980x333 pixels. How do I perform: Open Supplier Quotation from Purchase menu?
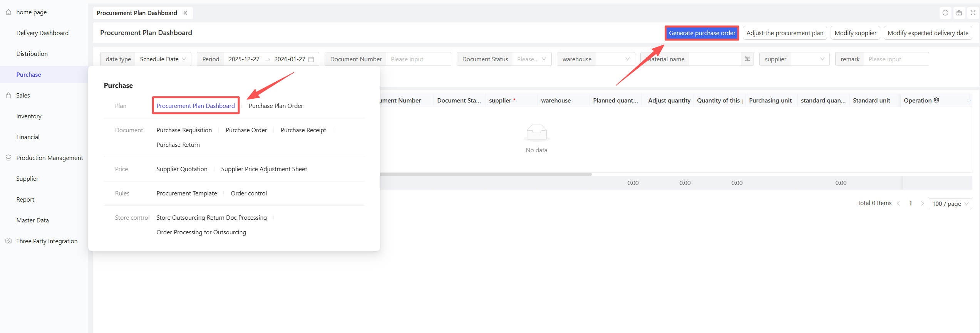[x=182, y=169]
